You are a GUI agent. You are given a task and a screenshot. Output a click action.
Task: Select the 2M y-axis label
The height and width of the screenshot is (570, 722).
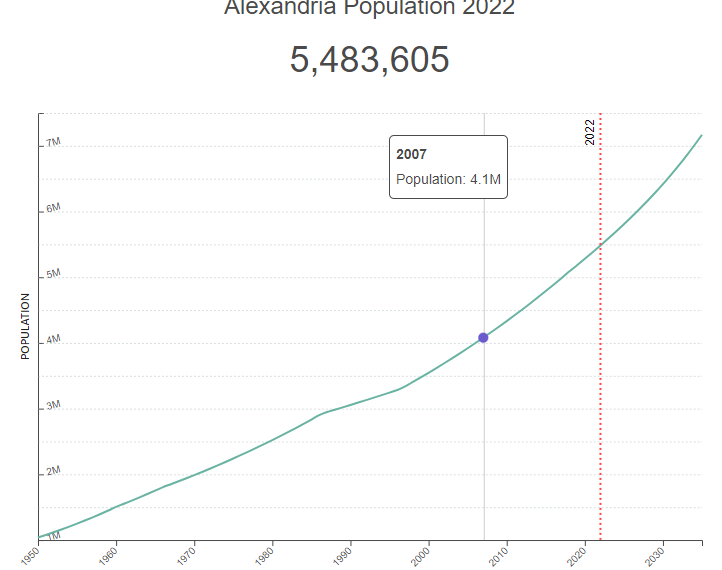[53, 470]
